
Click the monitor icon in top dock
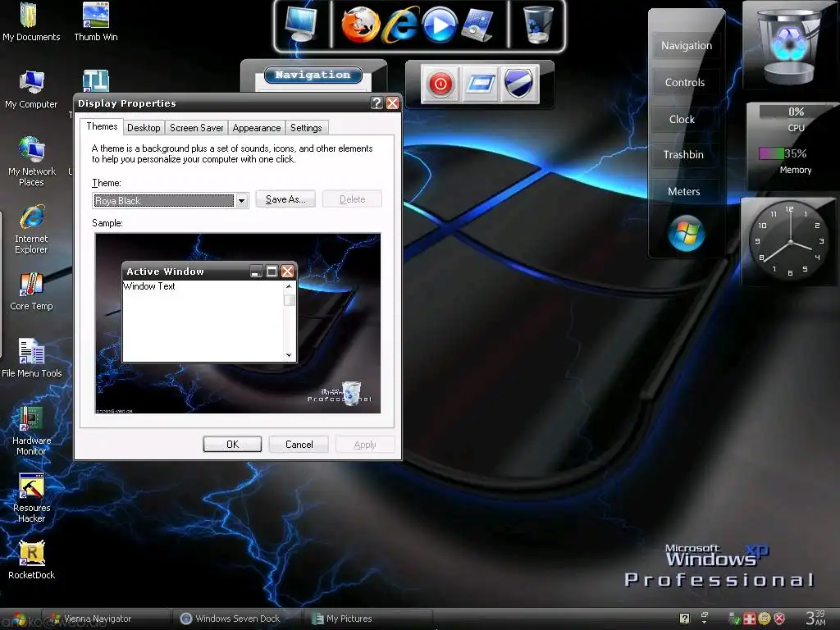pyautogui.click(x=300, y=24)
